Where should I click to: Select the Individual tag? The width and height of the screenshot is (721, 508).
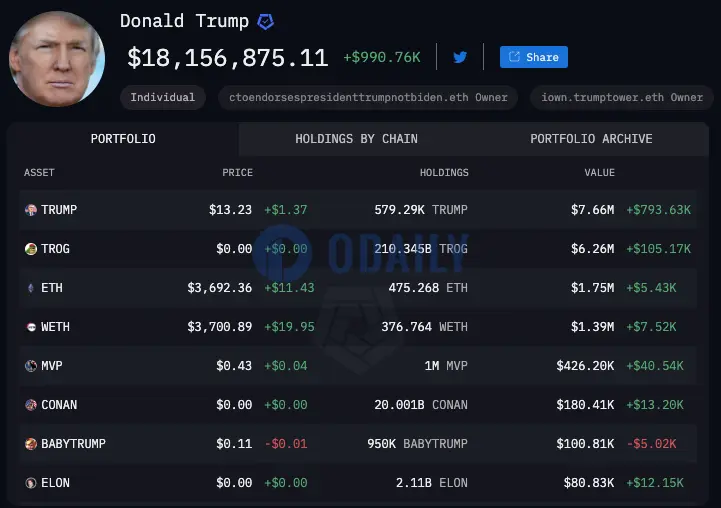click(x=162, y=97)
